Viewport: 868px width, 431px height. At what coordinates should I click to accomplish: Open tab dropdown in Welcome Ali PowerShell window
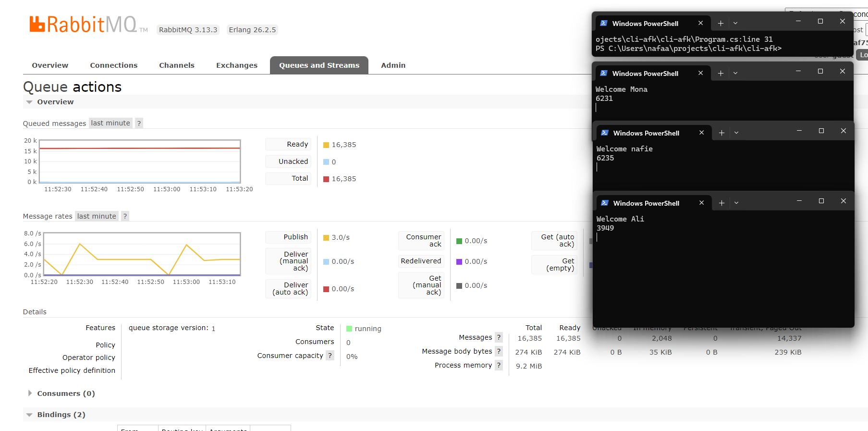point(736,203)
